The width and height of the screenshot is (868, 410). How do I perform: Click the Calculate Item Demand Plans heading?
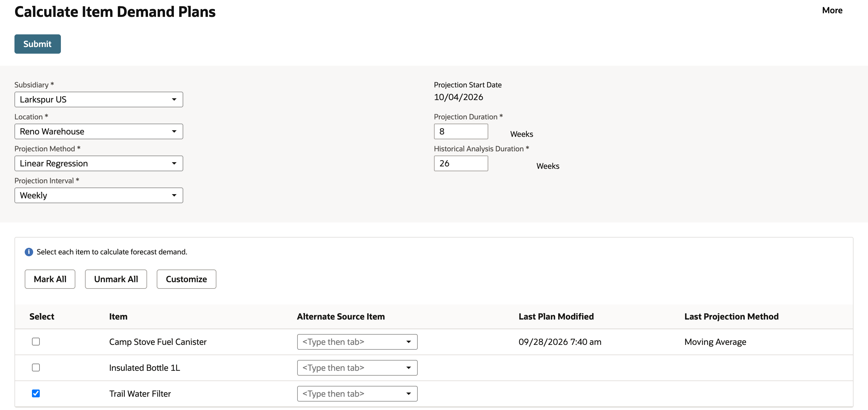(115, 12)
